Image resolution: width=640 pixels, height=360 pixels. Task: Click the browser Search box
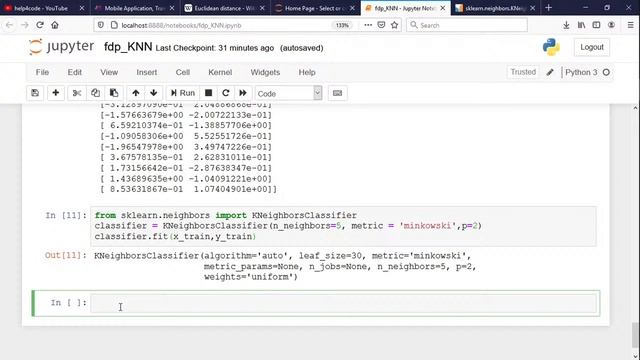pyautogui.click(x=467, y=25)
